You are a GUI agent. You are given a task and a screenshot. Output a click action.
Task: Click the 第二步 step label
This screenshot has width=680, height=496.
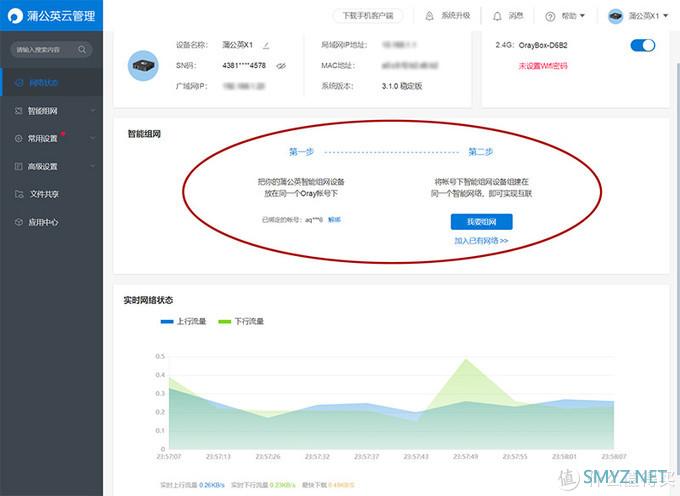(481, 152)
